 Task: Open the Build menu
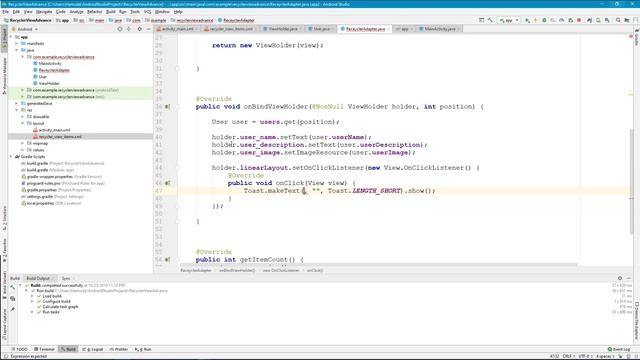point(111,12)
